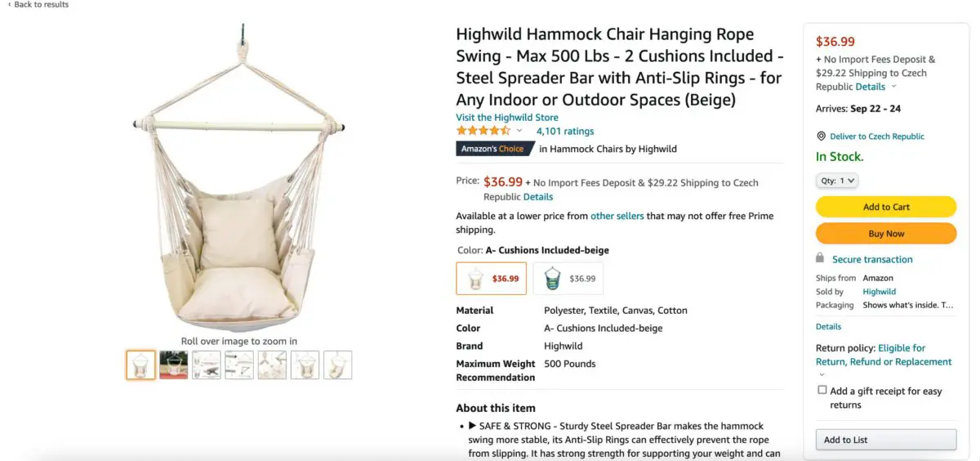Open the Qty quantity dropdown
This screenshot has width=980, height=461.
(836, 181)
